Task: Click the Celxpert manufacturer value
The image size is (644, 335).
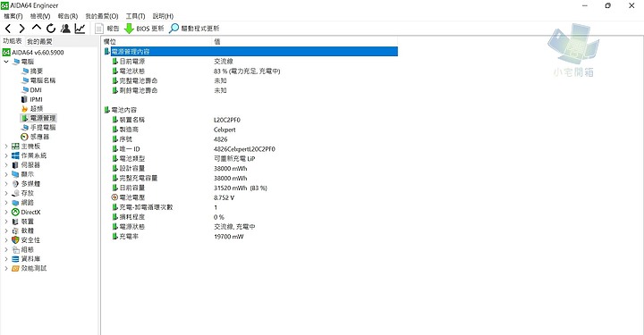Action: pos(225,130)
